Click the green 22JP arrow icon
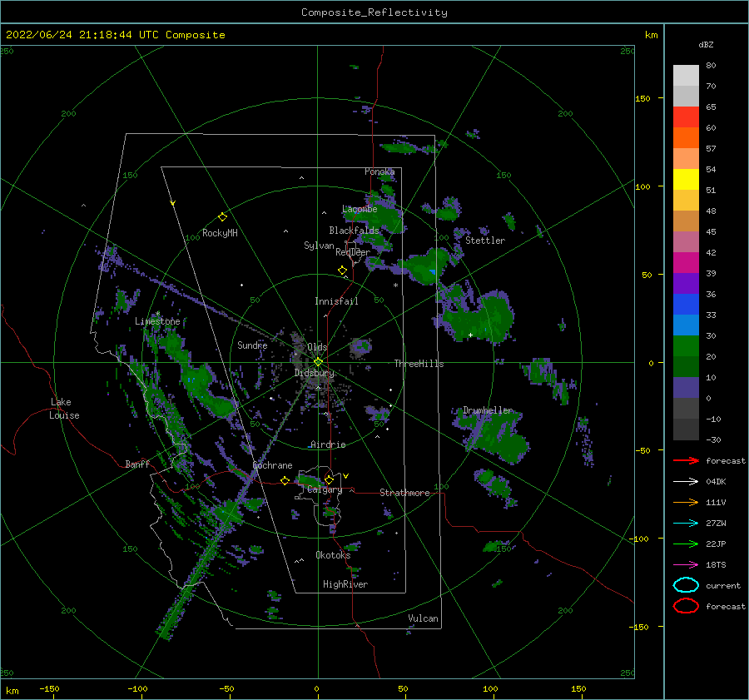This screenshot has width=749, height=700. [686, 544]
